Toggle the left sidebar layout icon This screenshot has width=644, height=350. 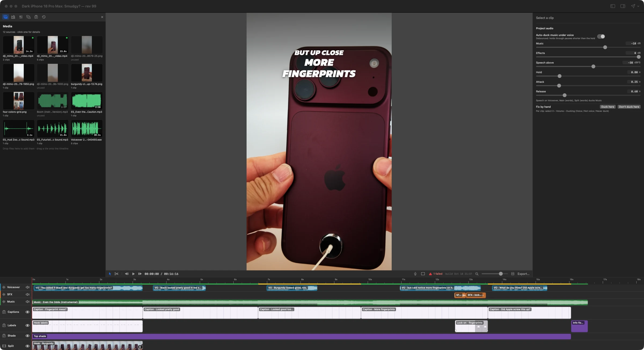pyautogui.click(x=613, y=6)
